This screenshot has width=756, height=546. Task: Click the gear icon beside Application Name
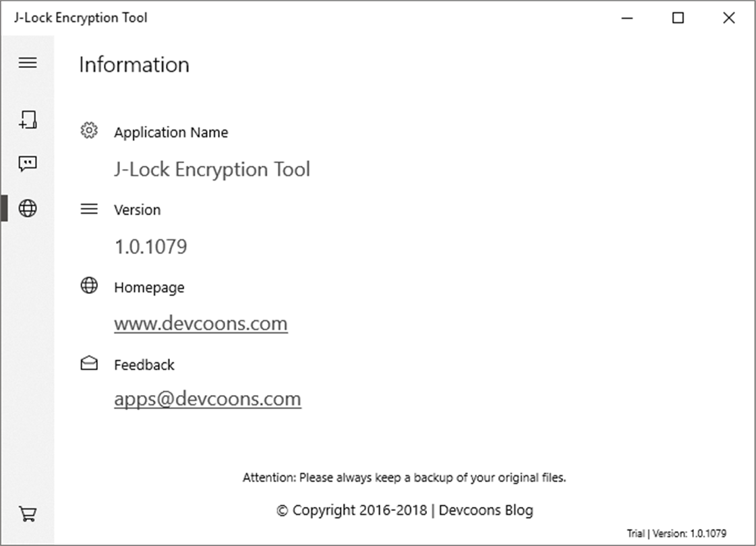(89, 131)
